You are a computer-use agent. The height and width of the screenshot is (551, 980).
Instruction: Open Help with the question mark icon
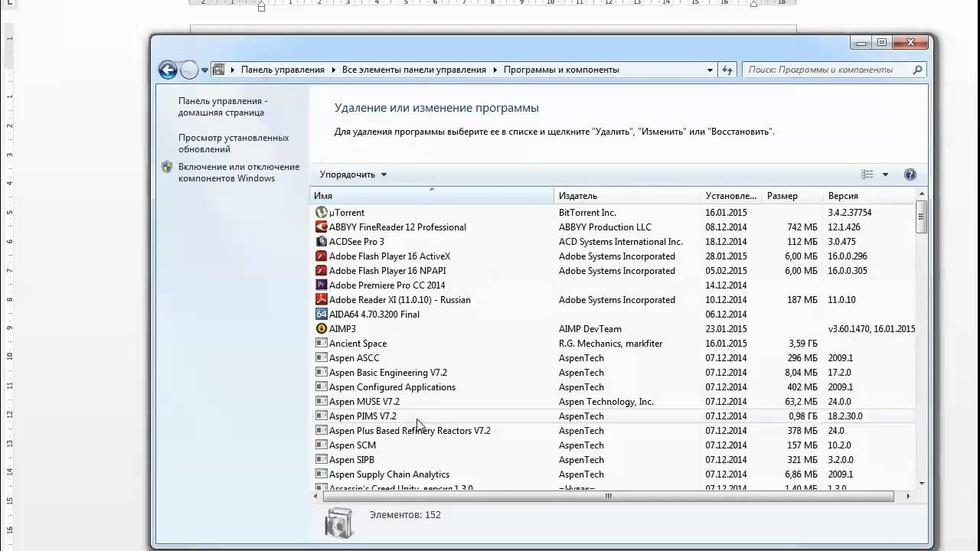click(x=910, y=174)
